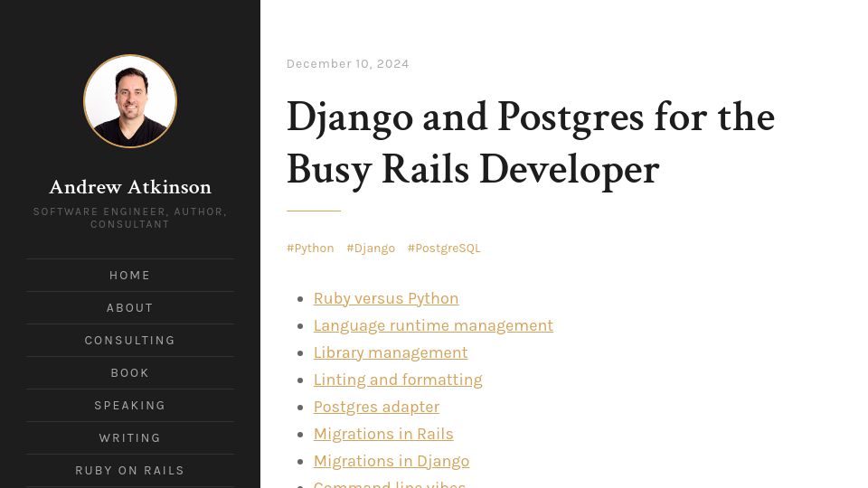Jump to Ruby versus Python section
868x488 pixels.
click(x=386, y=298)
